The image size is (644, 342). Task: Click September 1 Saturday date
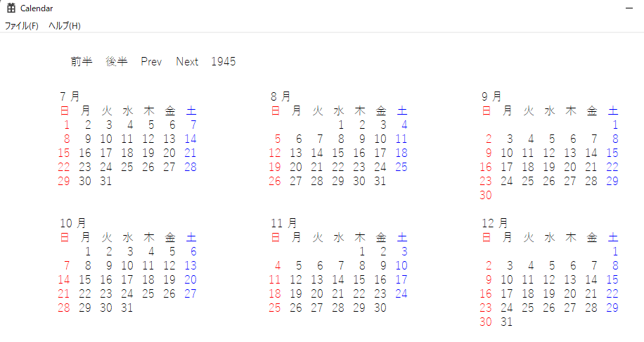[x=615, y=125]
